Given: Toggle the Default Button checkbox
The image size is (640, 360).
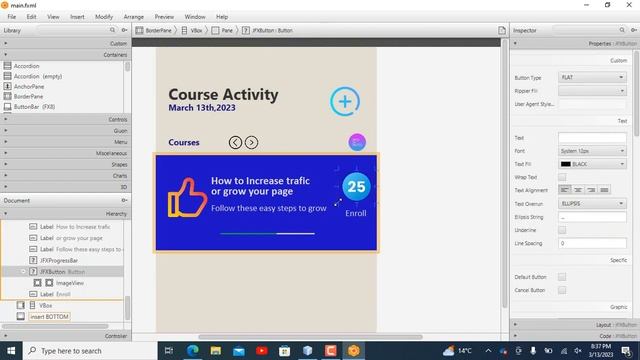Looking at the screenshot, I should point(562,277).
